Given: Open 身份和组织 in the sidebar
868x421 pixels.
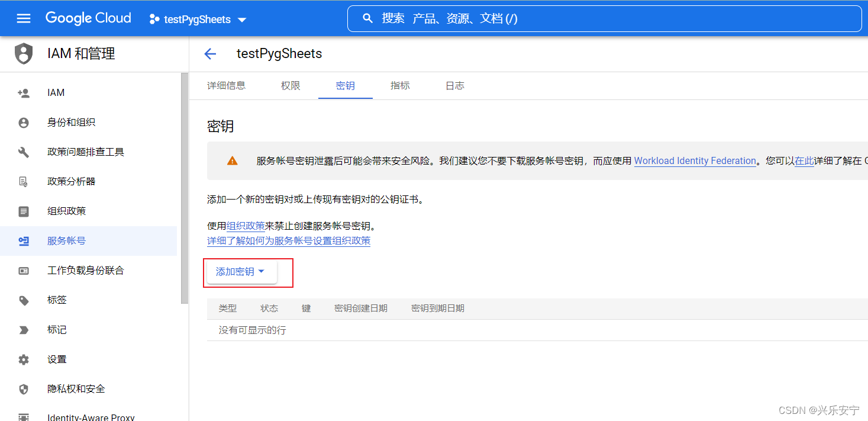Looking at the screenshot, I should [89, 123].
